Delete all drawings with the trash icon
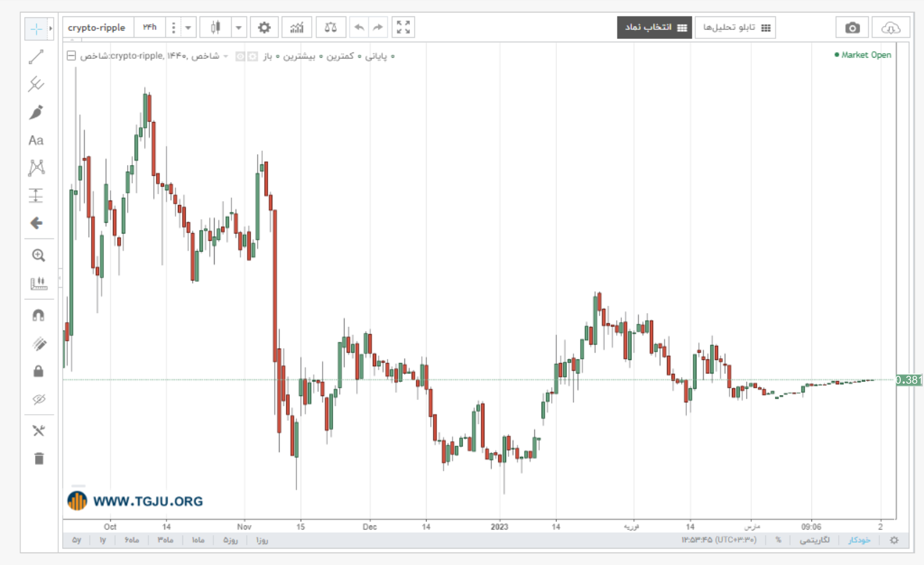This screenshot has height=565, width=924. point(38,458)
